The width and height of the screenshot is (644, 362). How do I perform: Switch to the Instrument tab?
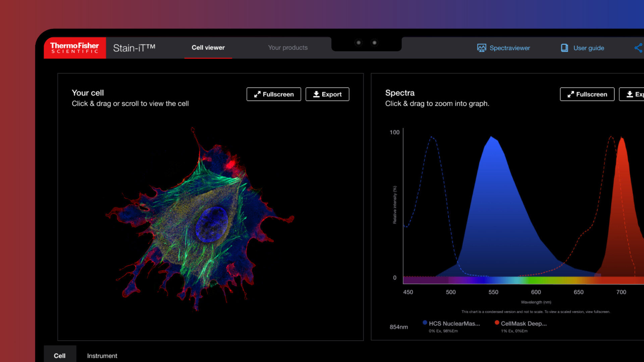pyautogui.click(x=102, y=355)
